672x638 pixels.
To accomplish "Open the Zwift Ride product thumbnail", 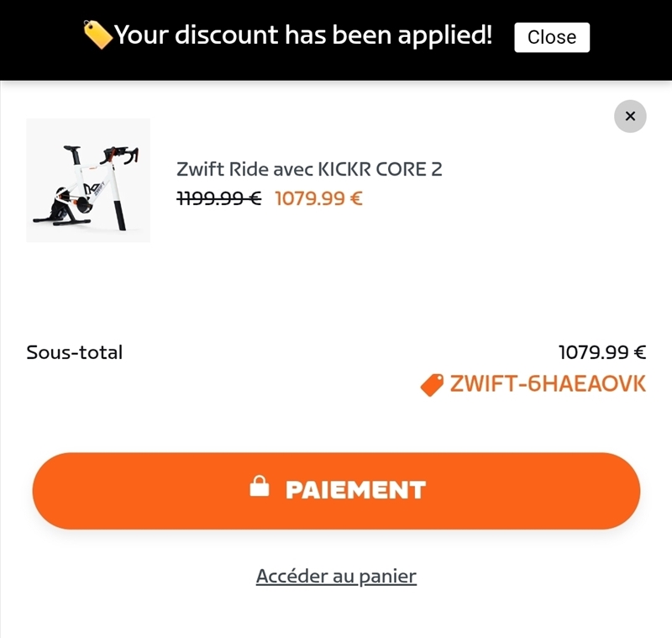I will [x=88, y=180].
